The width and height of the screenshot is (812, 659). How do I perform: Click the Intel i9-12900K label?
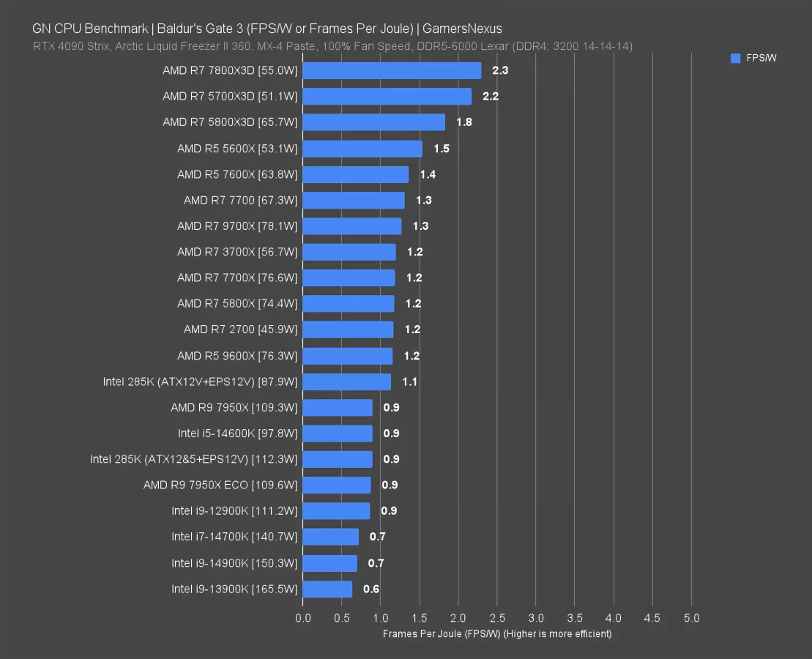point(234,510)
